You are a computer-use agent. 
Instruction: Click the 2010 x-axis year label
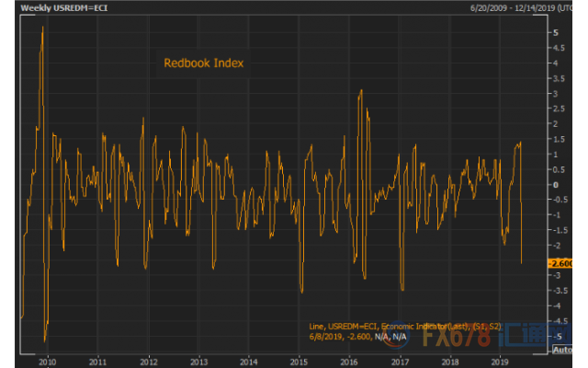pos(47,362)
